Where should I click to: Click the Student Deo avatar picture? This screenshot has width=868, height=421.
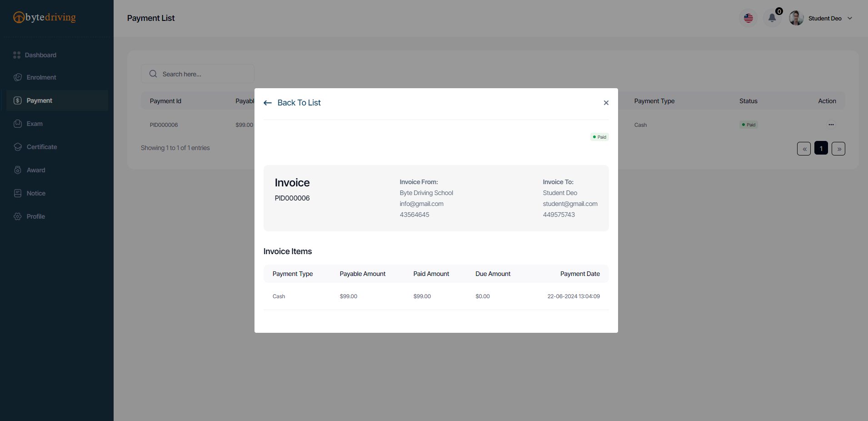tap(796, 18)
